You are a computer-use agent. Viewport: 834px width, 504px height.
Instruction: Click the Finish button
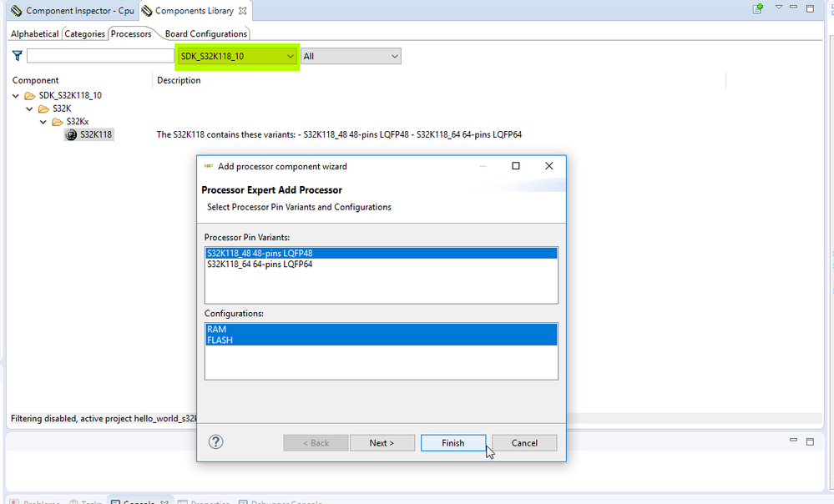coord(453,443)
